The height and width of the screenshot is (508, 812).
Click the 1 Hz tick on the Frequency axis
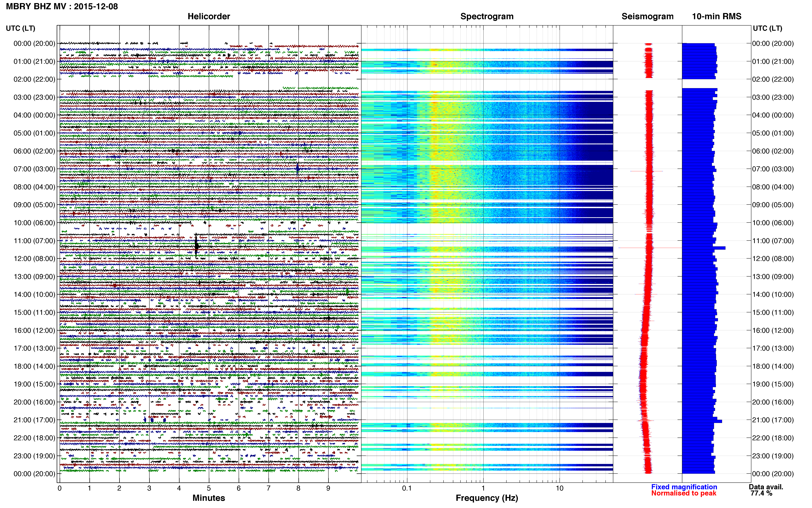pos(483,488)
